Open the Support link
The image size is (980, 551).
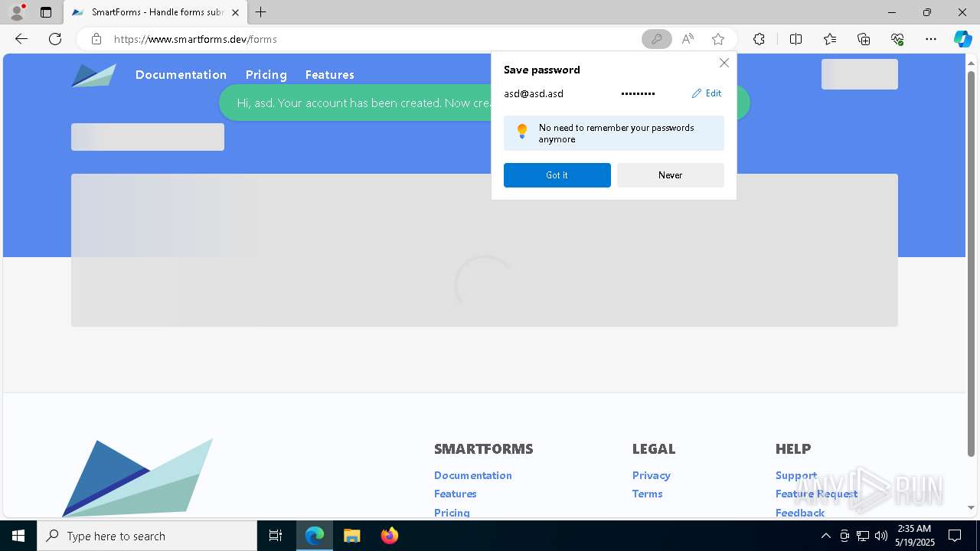click(x=796, y=475)
